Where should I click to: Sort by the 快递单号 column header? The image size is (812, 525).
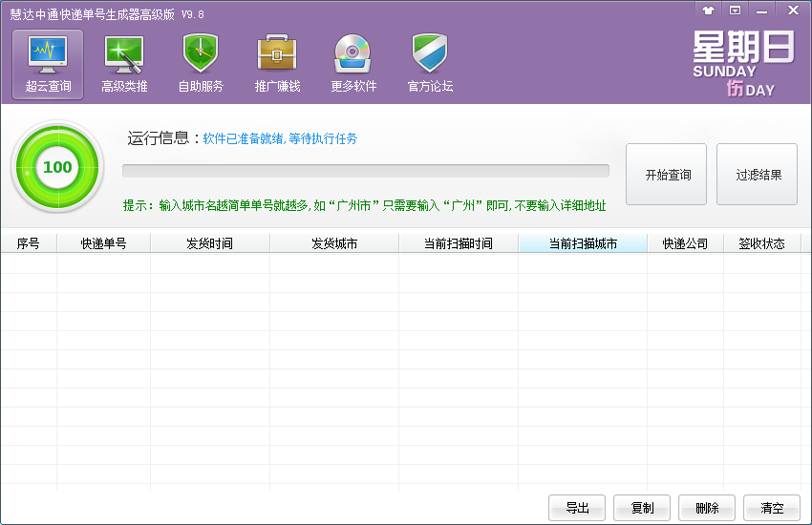pyautogui.click(x=103, y=243)
